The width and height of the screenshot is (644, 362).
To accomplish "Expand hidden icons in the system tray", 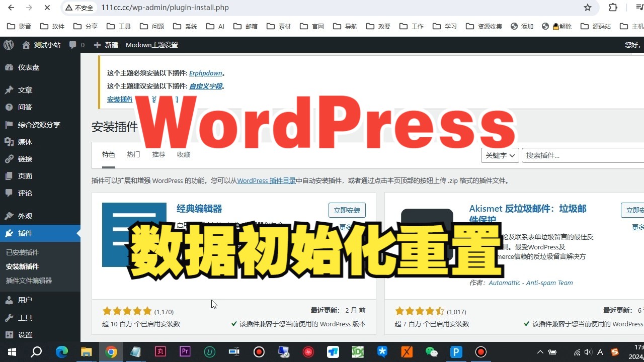I will click(540, 352).
